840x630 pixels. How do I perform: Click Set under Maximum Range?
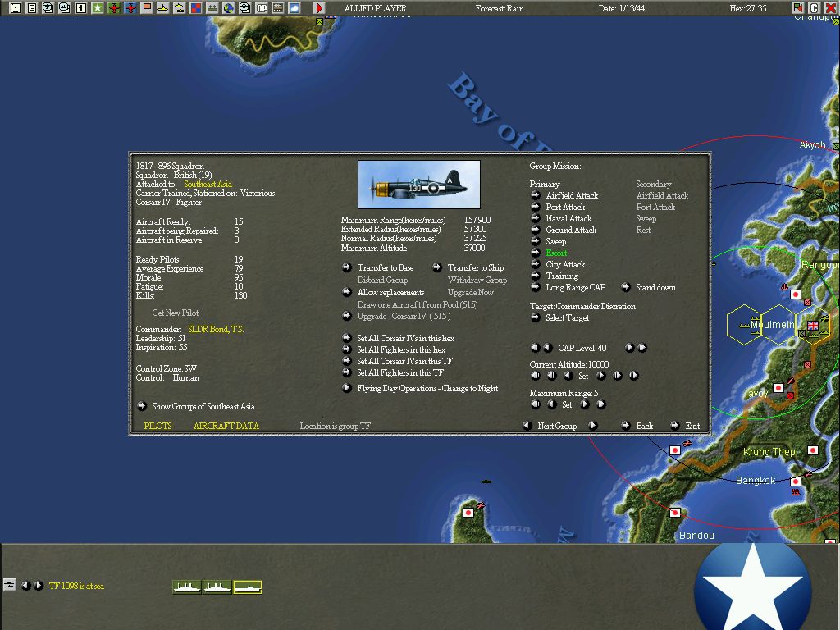[568, 405]
